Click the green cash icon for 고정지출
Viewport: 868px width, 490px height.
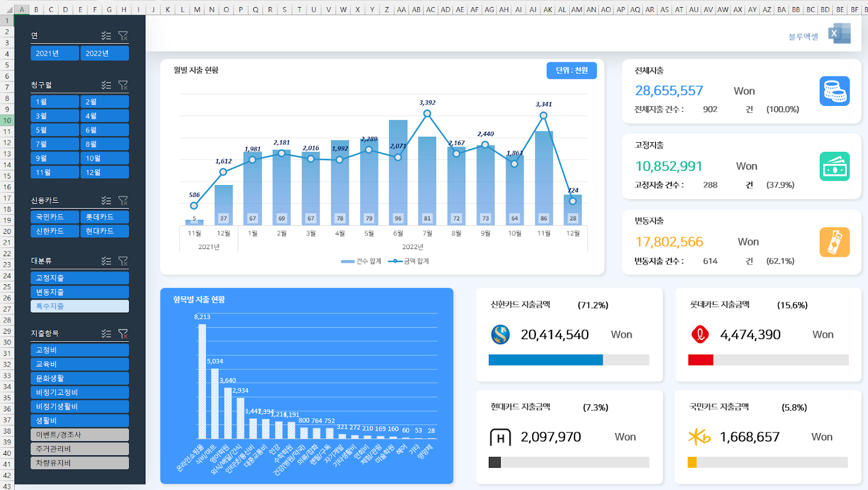[834, 167]
